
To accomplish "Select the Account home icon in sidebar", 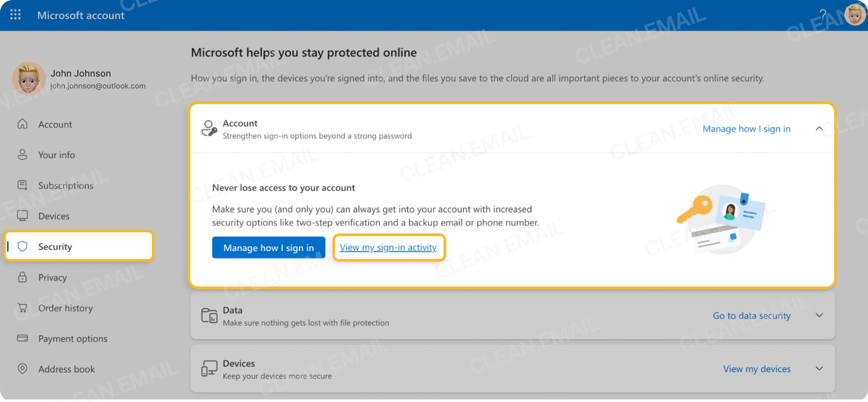I will click(22, 124).
